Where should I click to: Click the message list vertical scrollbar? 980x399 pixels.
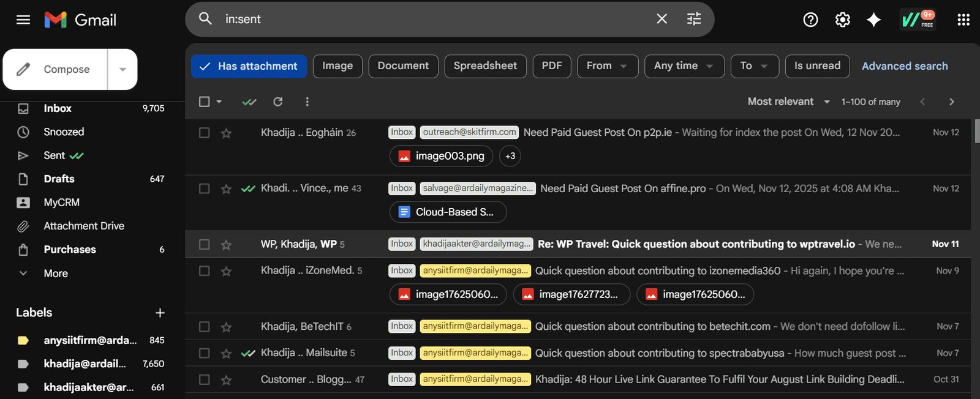976,132
